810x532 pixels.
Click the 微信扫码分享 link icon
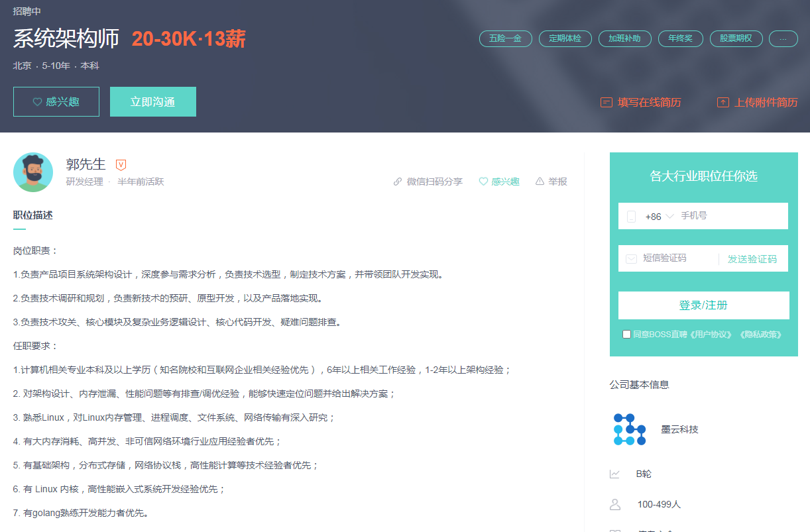click(x=398, y=182)
